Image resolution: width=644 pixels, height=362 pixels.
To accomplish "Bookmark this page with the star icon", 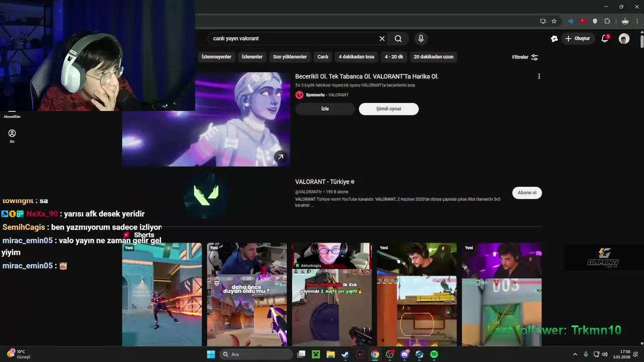I will tap(554, 21).
